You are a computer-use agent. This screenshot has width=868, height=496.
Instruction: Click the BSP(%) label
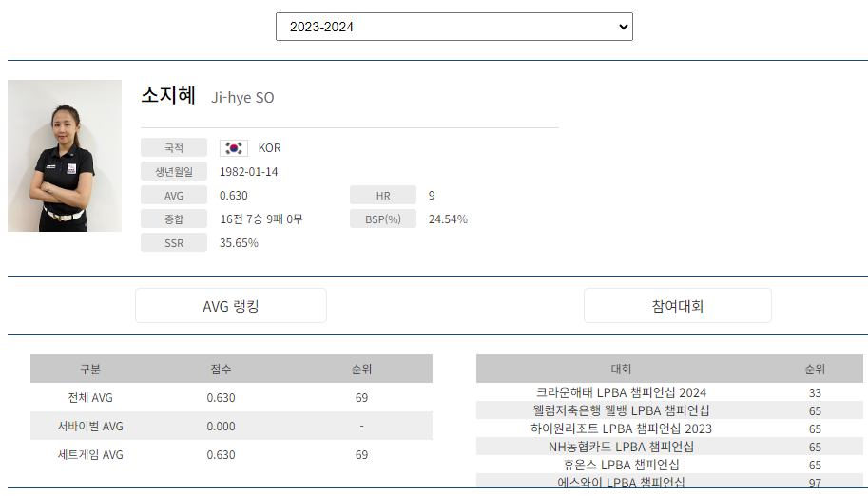click(383, 219)
